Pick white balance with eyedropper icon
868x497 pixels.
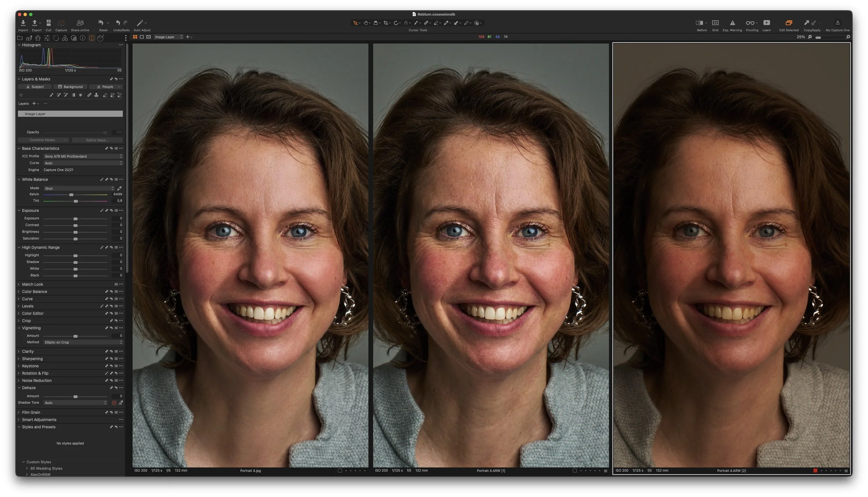point(119,188)
